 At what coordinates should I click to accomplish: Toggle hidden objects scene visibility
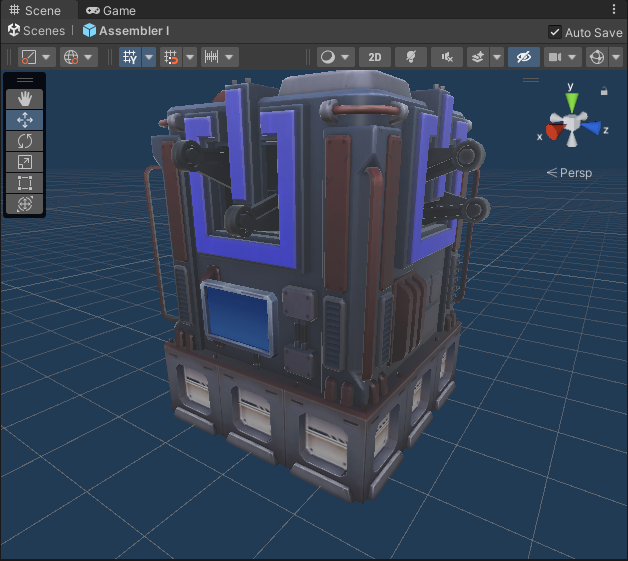tap(522, 57)
